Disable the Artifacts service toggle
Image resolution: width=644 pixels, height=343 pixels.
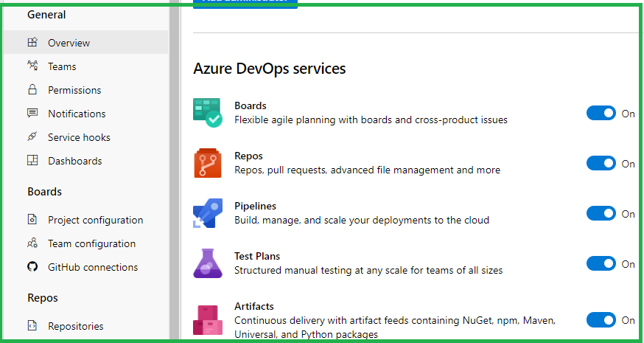[601, 319]
